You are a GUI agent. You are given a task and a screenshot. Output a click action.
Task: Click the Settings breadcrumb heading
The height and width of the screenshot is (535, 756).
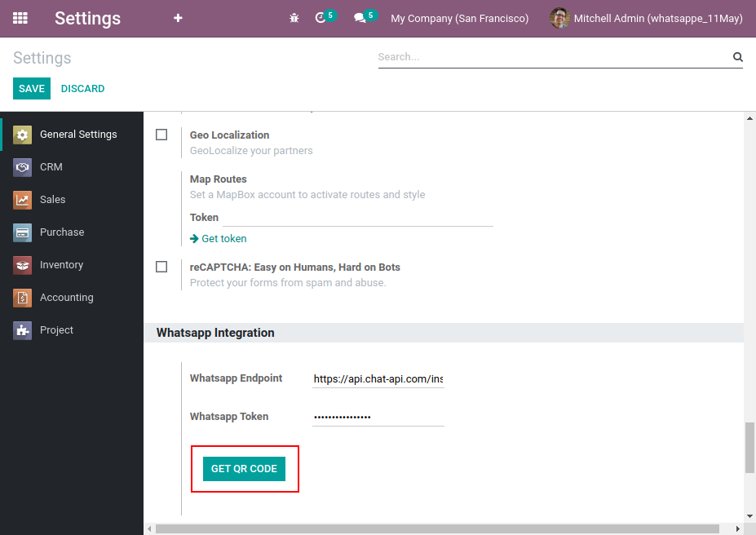tap(42, 58)
